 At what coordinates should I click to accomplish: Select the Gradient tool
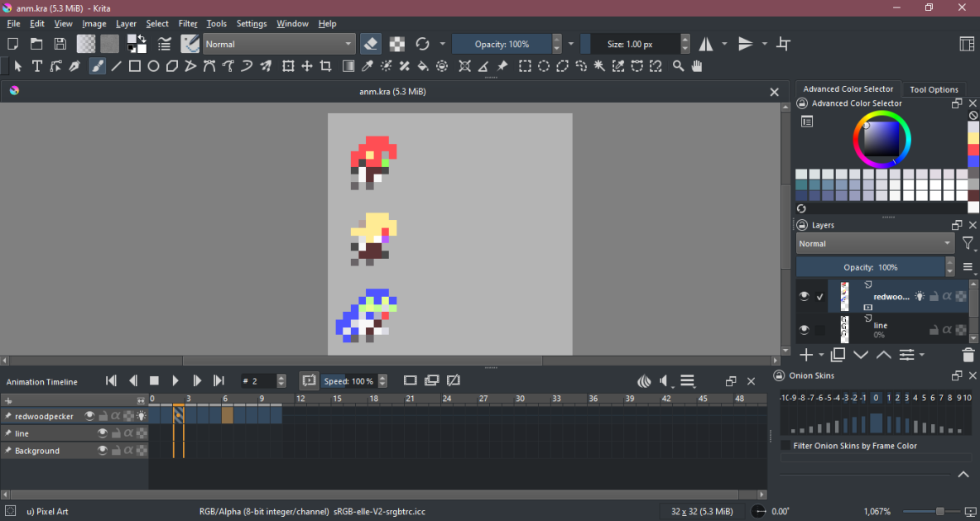pos(348,66)
